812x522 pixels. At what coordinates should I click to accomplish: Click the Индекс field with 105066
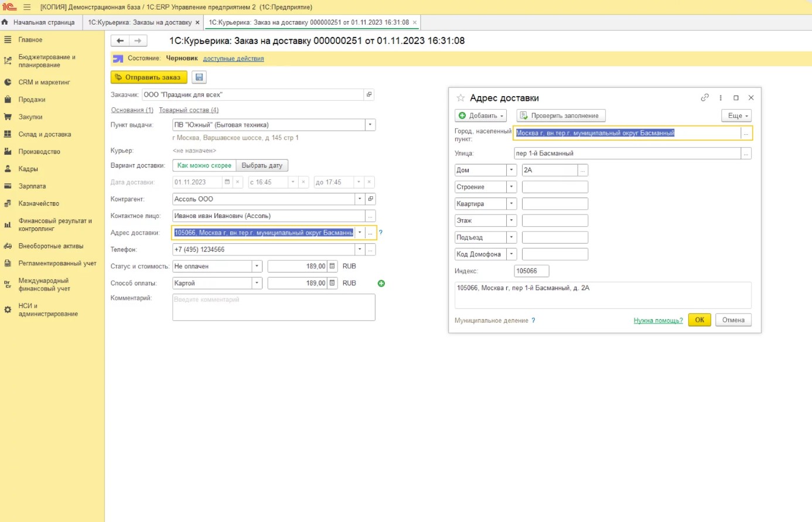click(x=532, y=271)
